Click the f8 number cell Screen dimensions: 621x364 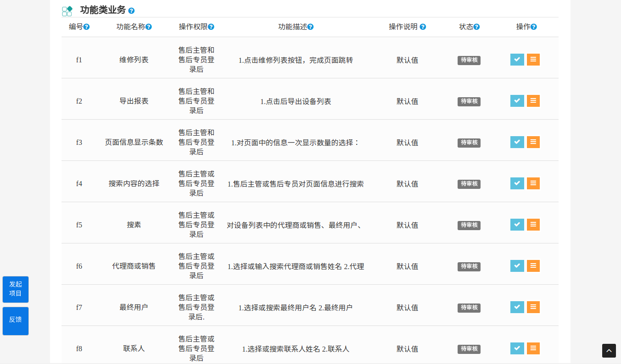(x=79, y=349)
